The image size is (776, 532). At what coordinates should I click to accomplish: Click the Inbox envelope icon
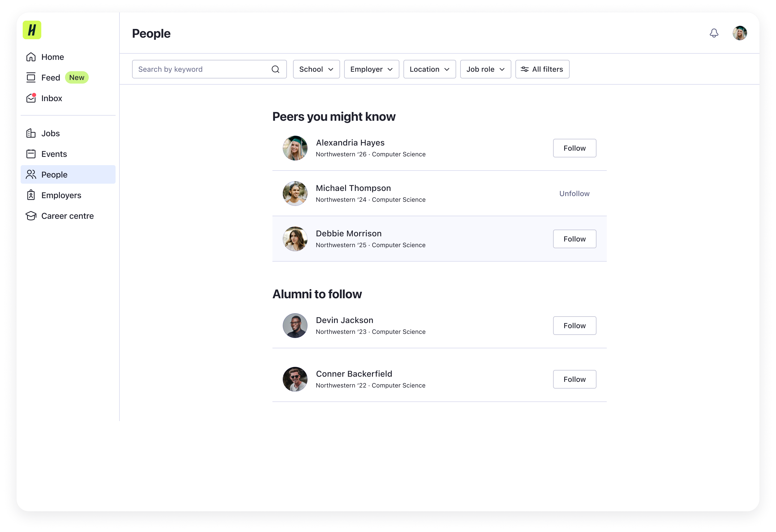(31, 98)
